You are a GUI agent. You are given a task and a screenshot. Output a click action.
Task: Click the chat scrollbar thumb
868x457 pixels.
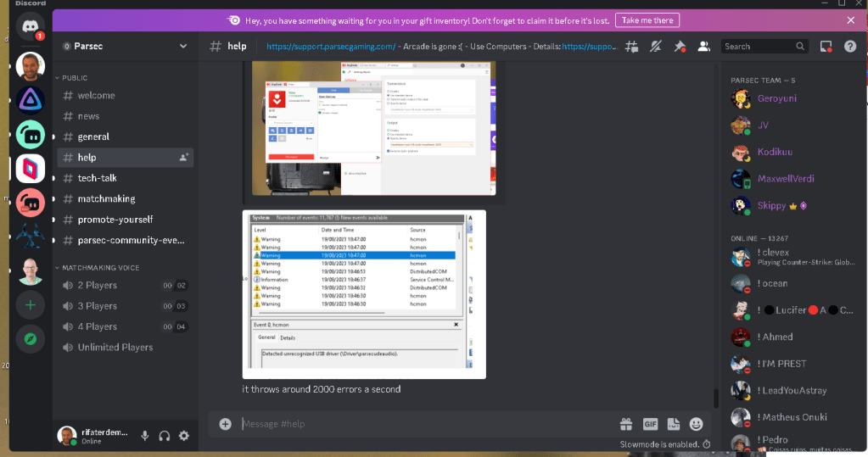[716, 398]
